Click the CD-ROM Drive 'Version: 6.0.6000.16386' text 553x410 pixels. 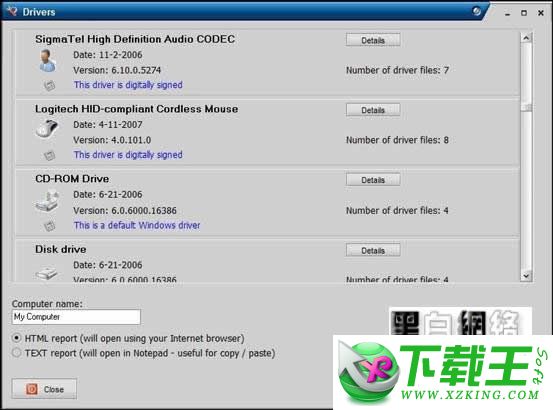(125, 210)
